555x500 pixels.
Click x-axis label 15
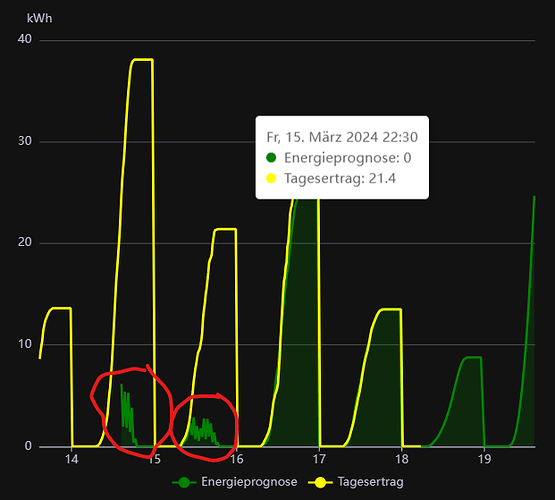click(x=154, y=459)
